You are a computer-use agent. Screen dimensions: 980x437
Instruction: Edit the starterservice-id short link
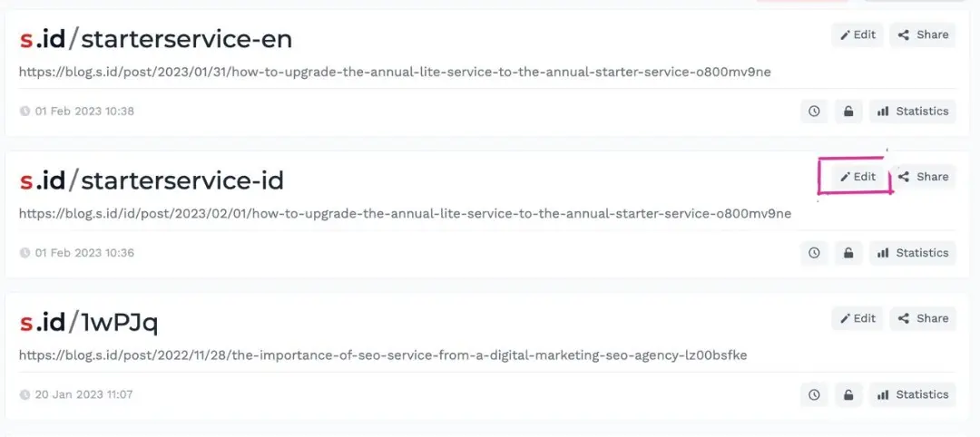(857, 177)
